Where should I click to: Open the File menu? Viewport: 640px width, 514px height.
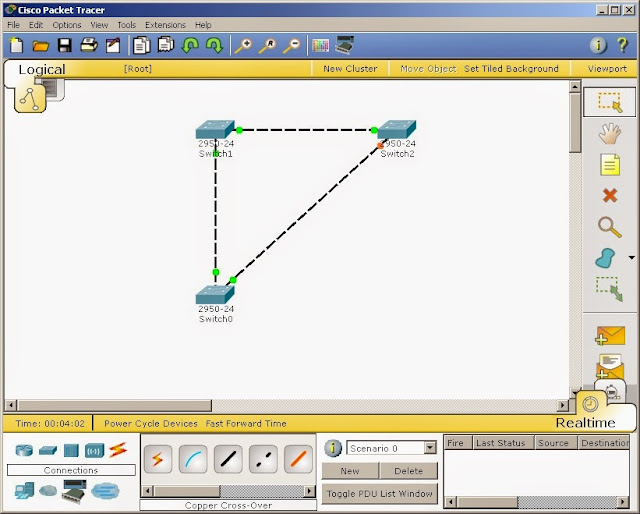(x=13, y=25)
